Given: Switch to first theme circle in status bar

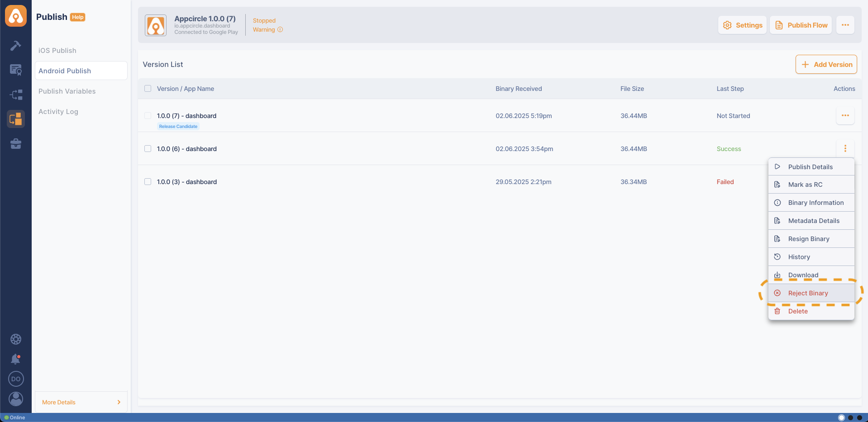Looking at the screenshot, I should tap(841, 417).
